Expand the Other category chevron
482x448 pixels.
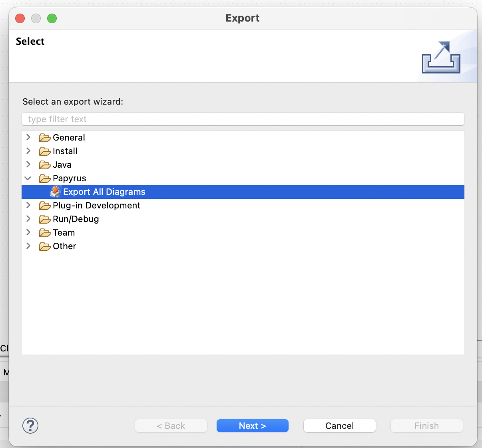click(28, 246)
